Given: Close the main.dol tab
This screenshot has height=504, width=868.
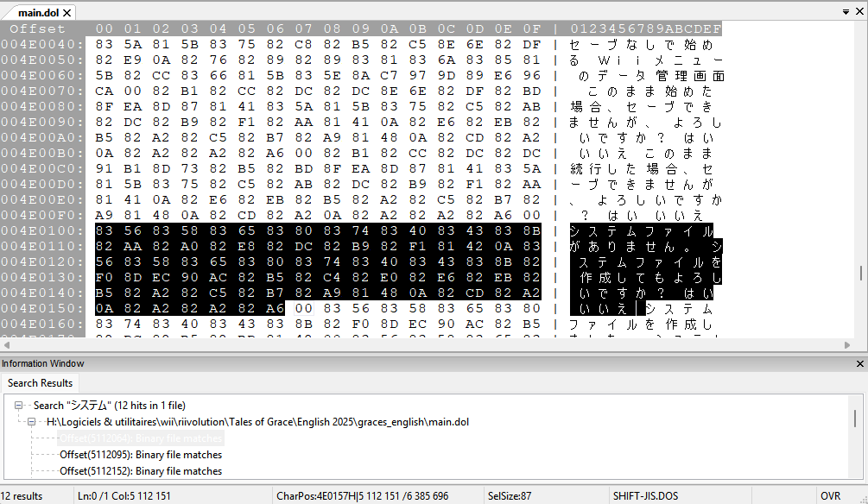Looking at the screenshot, I should pos(67,12).
